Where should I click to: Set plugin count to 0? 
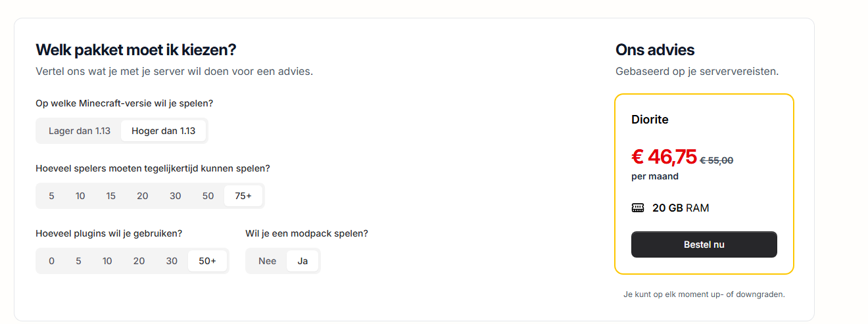51,261
